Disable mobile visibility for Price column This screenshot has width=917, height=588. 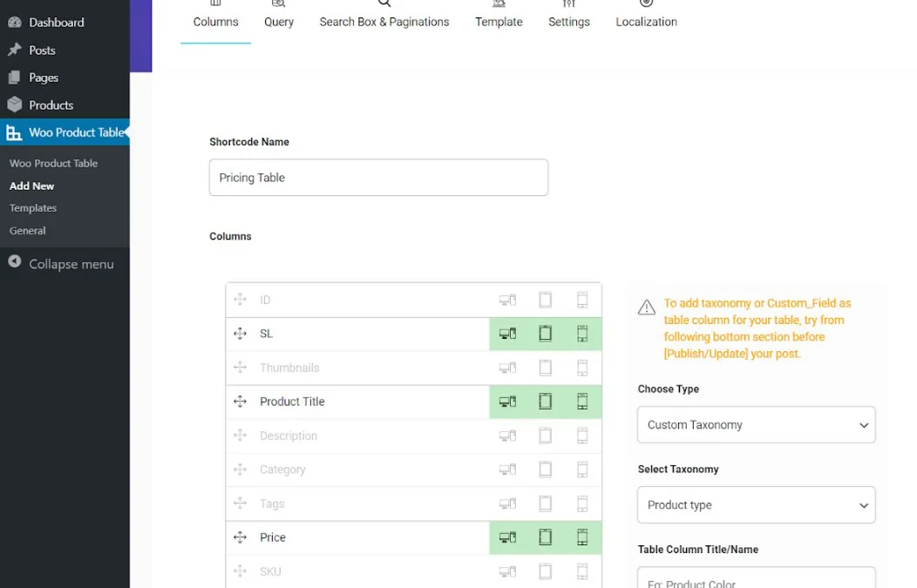(x=582, y=537)
